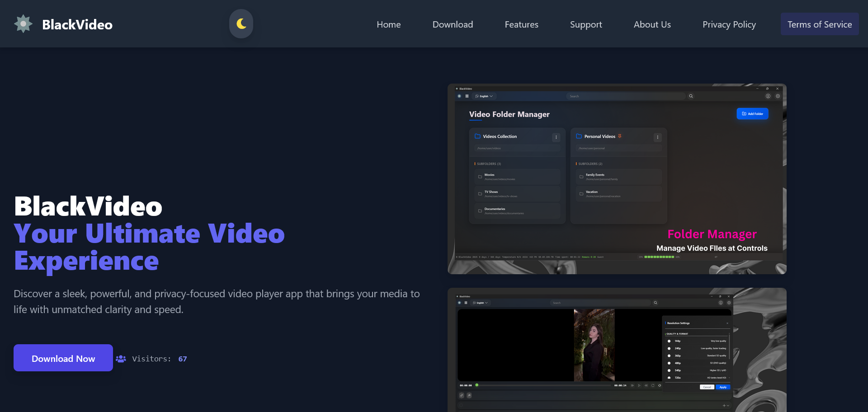Select the 360p resolution radio button
The image size is (868, 412).
[669, 356]
